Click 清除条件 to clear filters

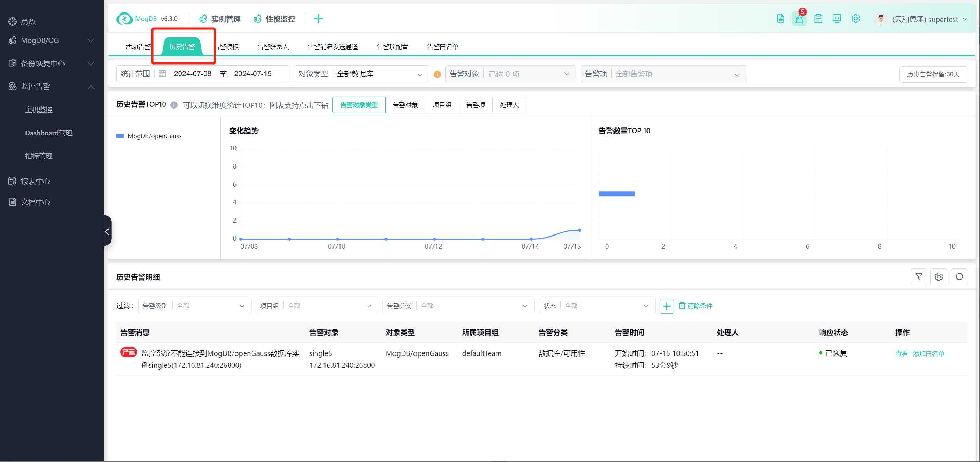[x=695, y=306]
